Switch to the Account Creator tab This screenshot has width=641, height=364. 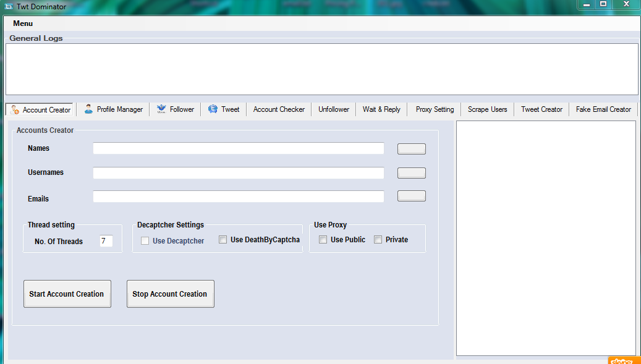click(x=40, y=109)
